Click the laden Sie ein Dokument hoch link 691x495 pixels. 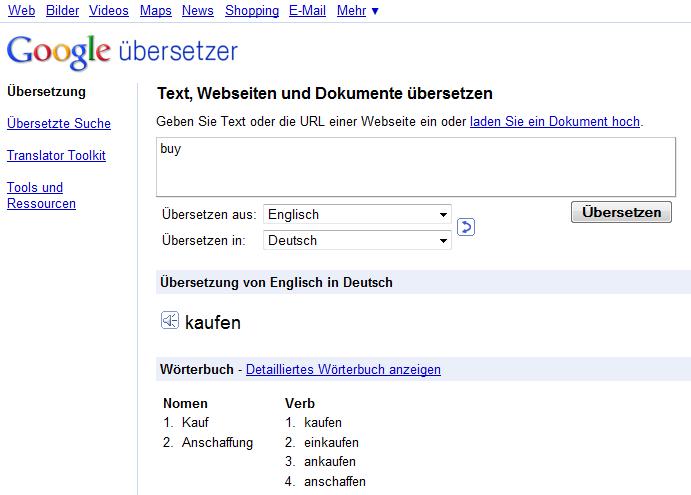click(x=554, y=122)
